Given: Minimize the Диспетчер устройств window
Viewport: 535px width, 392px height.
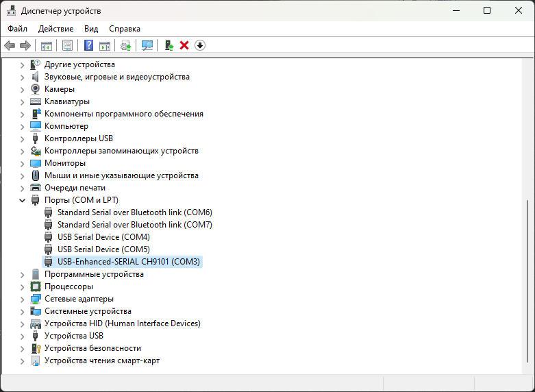Looking at the screenshot, I should coord(456,10).
